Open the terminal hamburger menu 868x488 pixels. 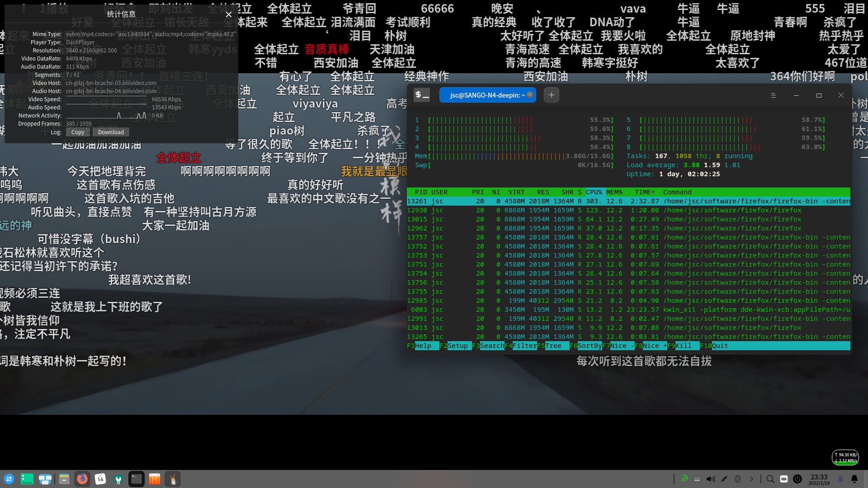pos(773,95)
